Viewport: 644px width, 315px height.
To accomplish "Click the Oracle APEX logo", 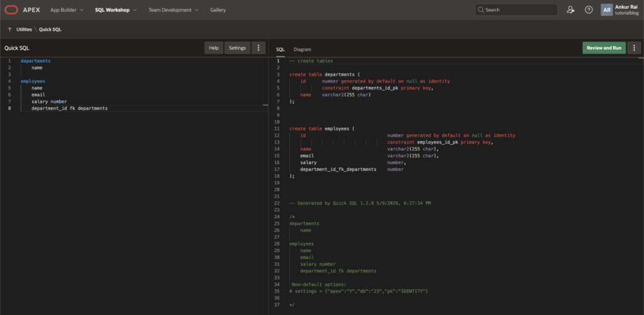I will (22, 10).
